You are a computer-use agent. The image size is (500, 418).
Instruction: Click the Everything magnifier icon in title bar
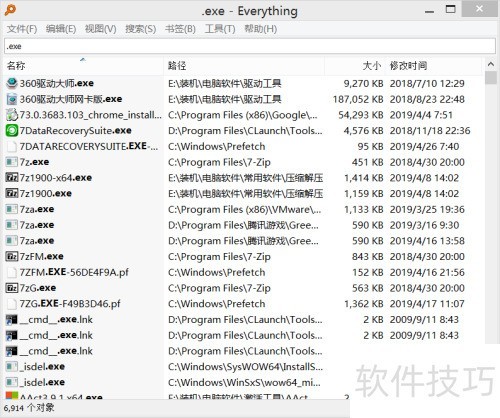[x=10, y=10]
